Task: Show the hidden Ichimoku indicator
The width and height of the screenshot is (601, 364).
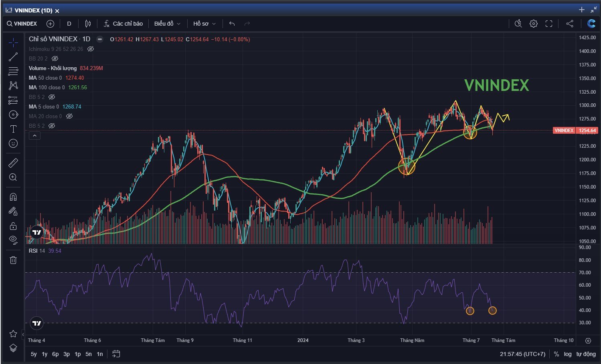Action: click(91, 49)
